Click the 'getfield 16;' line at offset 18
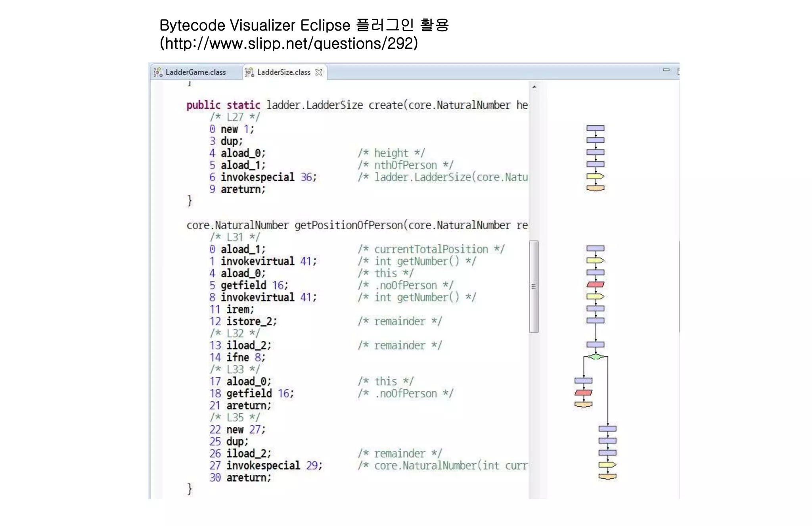812x526 pixels. [x=252, y=394]
